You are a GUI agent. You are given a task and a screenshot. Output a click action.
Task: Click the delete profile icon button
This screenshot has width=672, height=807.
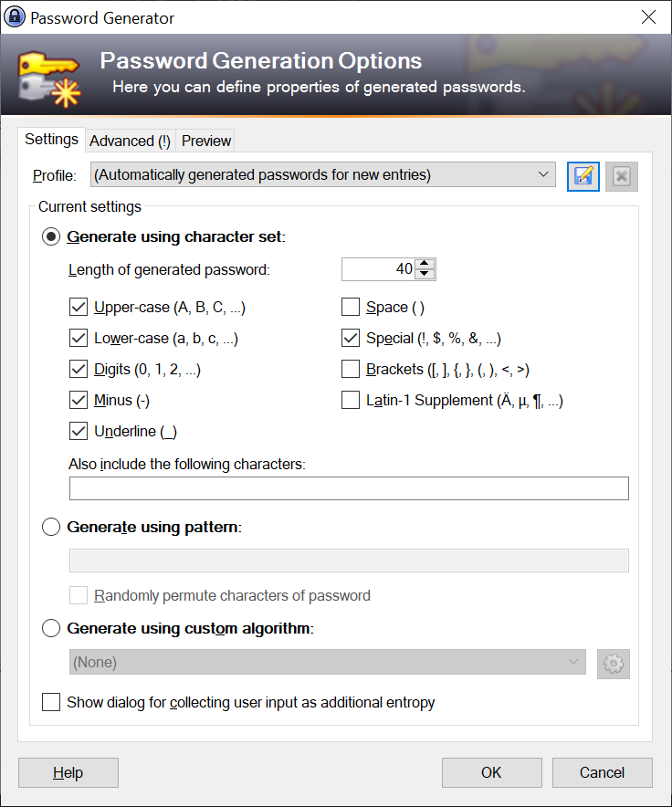point(622,176)
